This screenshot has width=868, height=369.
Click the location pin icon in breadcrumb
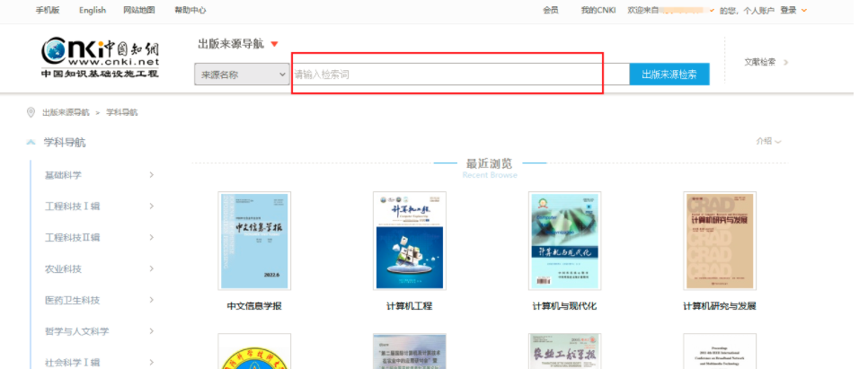click(31, 112)
